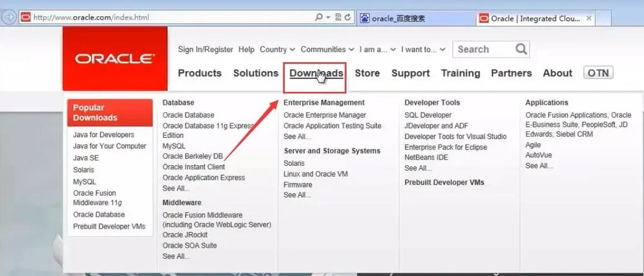Image resolution: width=644 pixels, height=276 pixels.
Task: Open the Products menu
Action: click(200, 73)
